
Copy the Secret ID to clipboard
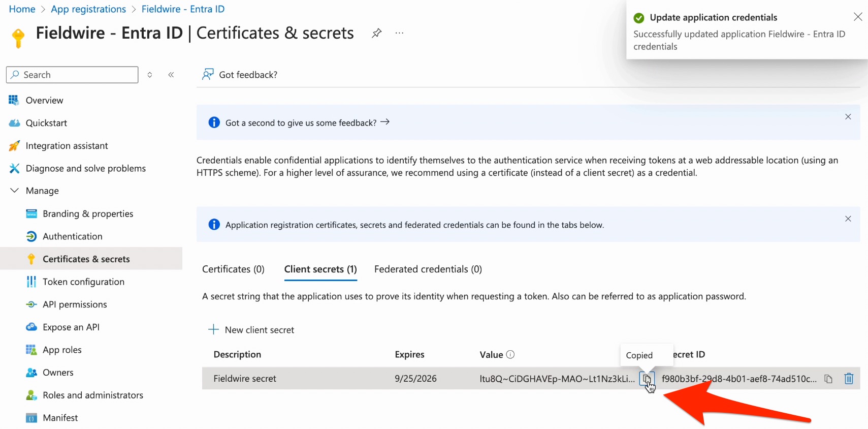click(828, 379)
